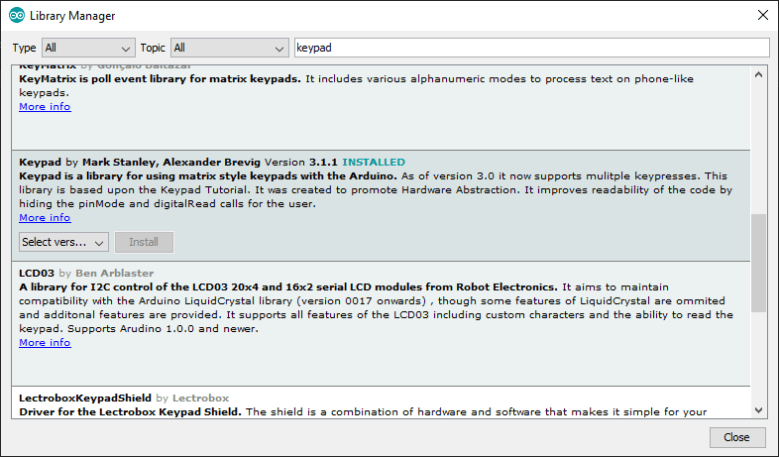Click the Arduino logo icon in title bar
779x457 pixels.
click(x=17, y=15)
